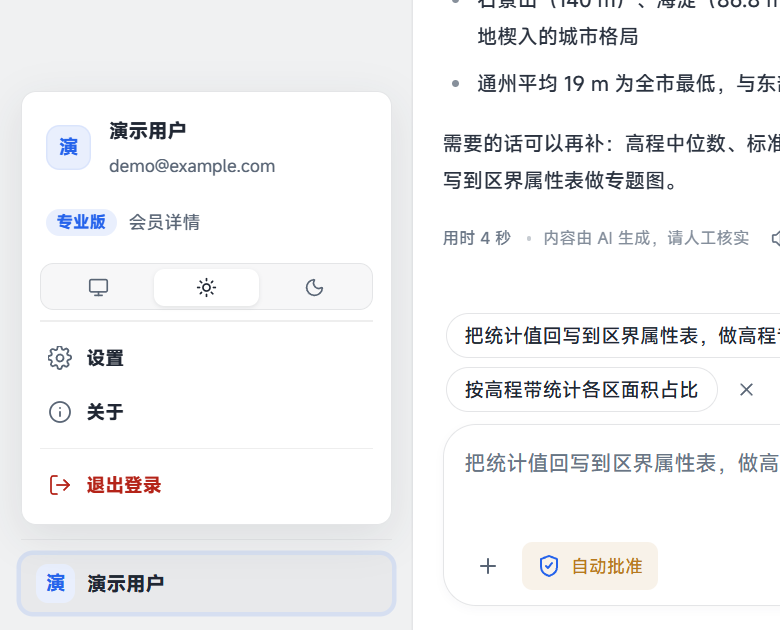Screen dimensions: 780x630
Task: Toggle the 演示用户 account button at sidebar bottom
Action: [206, 583]
